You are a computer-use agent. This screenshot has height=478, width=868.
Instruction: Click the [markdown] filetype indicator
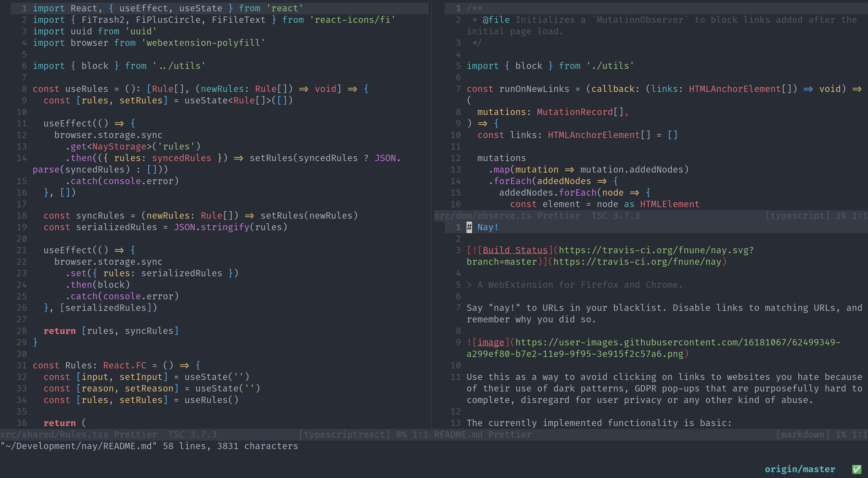click(x=802, y=435)
